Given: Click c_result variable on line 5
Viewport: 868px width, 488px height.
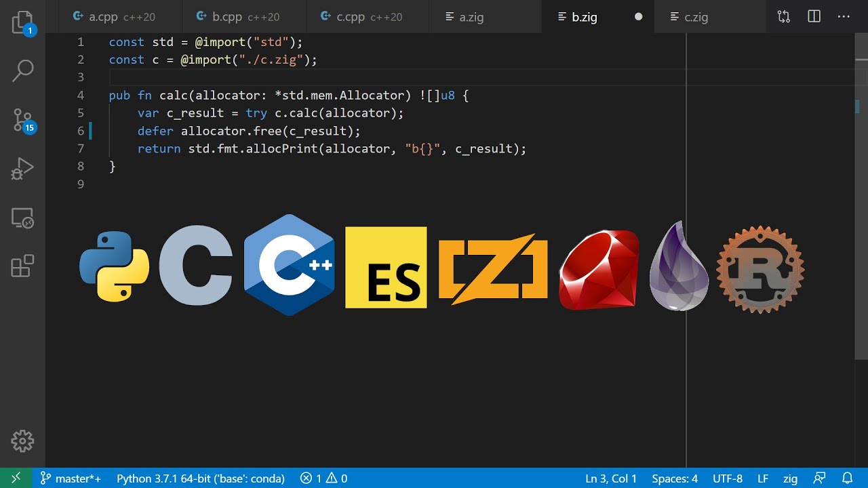Looking at the screenshot, I should point(195,113).
